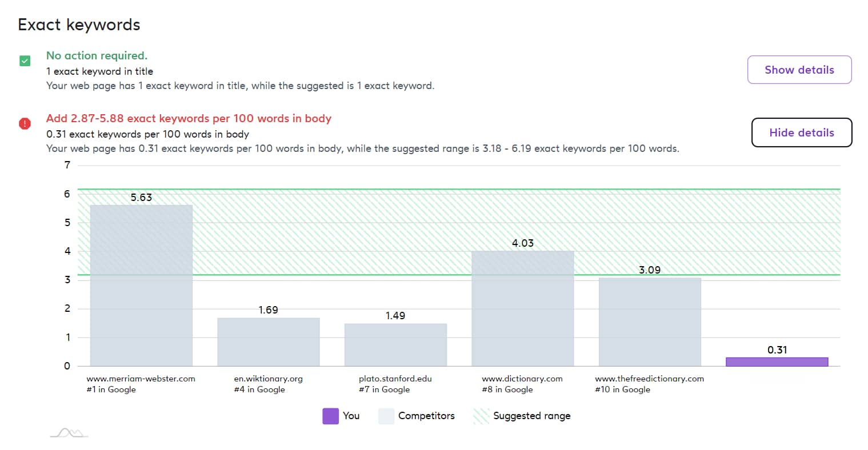Click the grey Competitors legend swatch

pos(386,416)
